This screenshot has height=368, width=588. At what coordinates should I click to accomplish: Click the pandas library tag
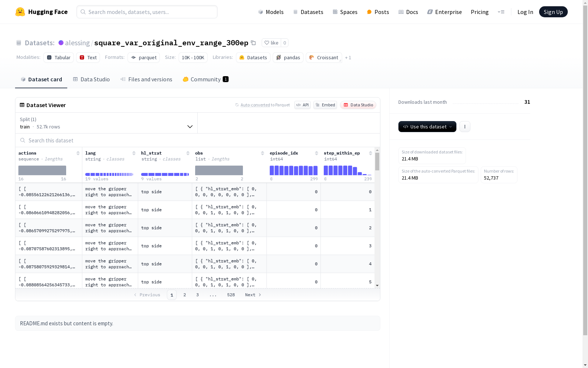pyautogui.click(x=288, y=57)
